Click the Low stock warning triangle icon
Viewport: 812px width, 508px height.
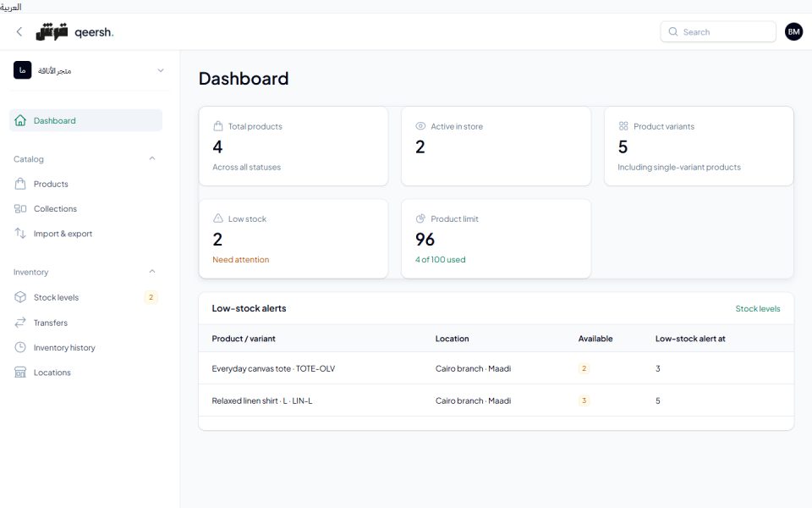tap(218, 218)
